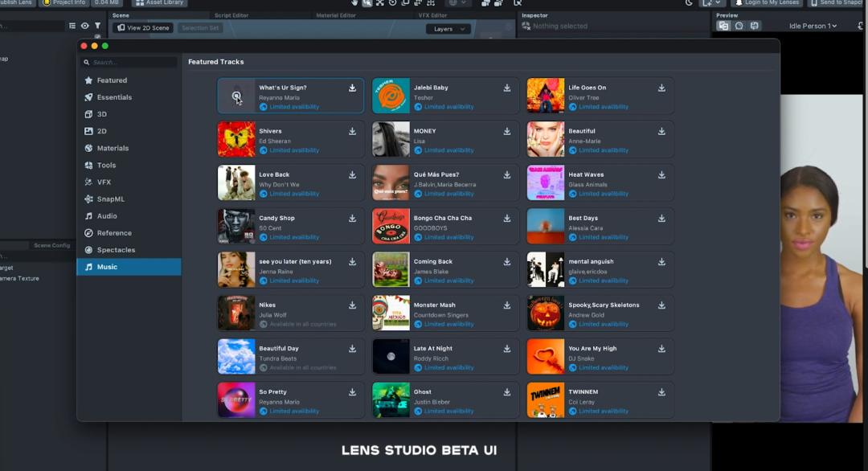Download the Late At Night track

pyautogui.click(x=506, y=349)
